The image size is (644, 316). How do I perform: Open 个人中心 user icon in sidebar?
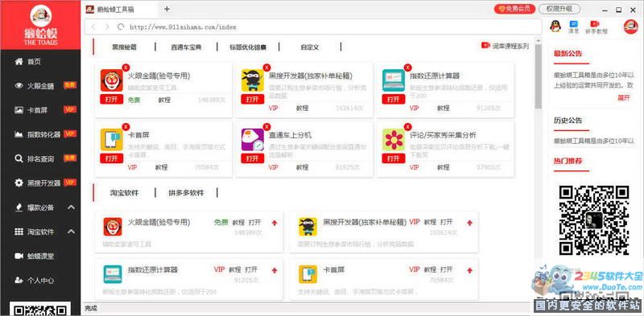pos(19,281)
